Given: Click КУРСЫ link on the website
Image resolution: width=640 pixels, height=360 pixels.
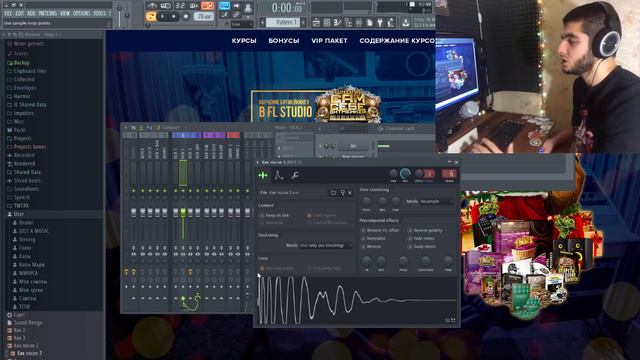Looking at the screenshot, I should (x=244, y=41).
